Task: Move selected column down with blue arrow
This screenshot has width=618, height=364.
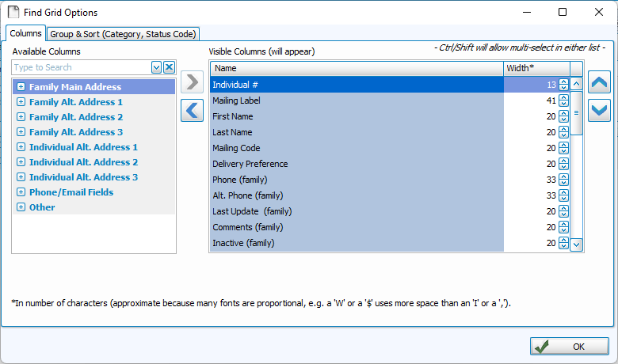Action: point(599,110)
